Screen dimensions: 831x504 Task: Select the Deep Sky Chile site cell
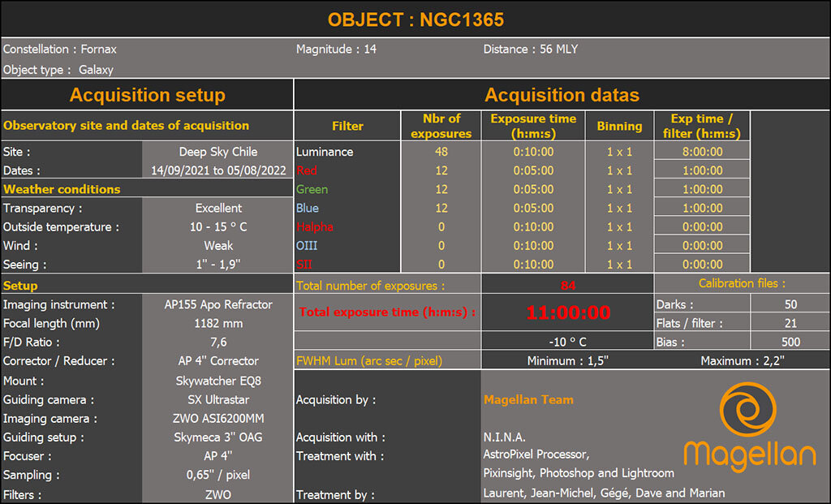pyautogui.click(x=217, y=152)
